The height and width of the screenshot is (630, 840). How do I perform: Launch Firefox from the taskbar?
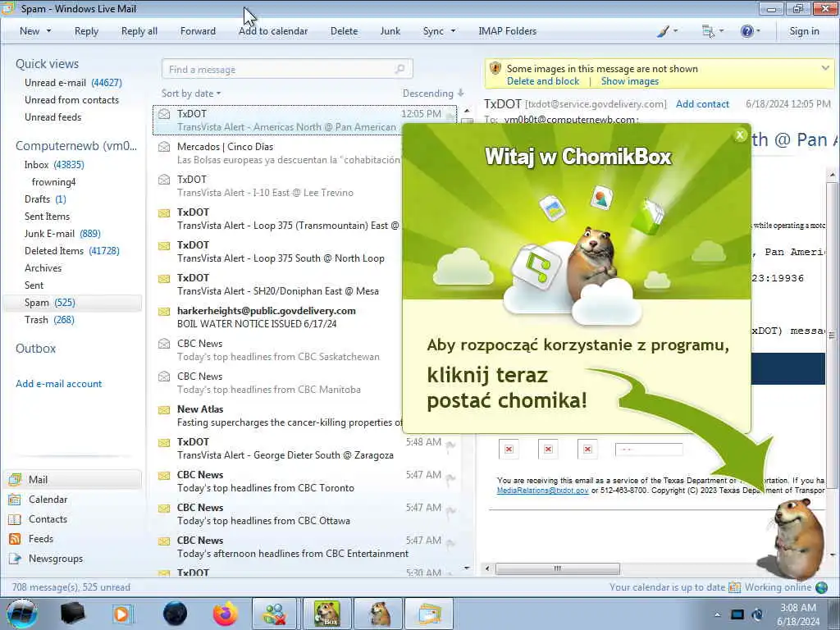(226, 614)
